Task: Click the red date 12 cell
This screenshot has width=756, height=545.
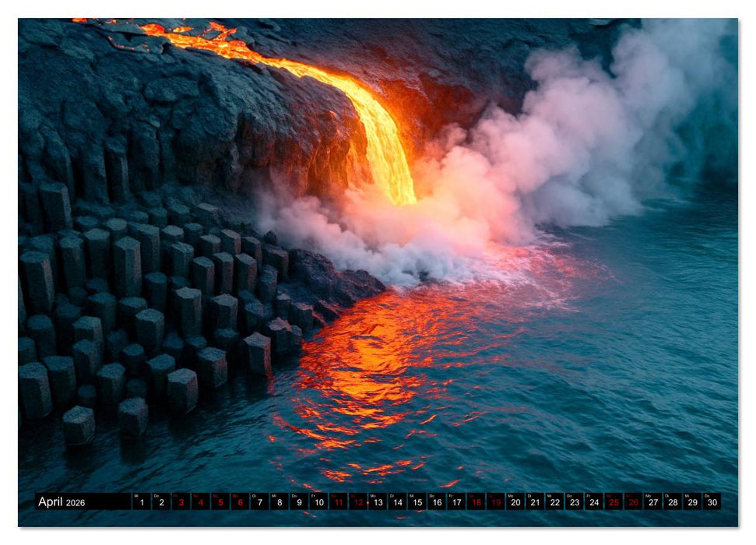Action: (x=358, y=502)
